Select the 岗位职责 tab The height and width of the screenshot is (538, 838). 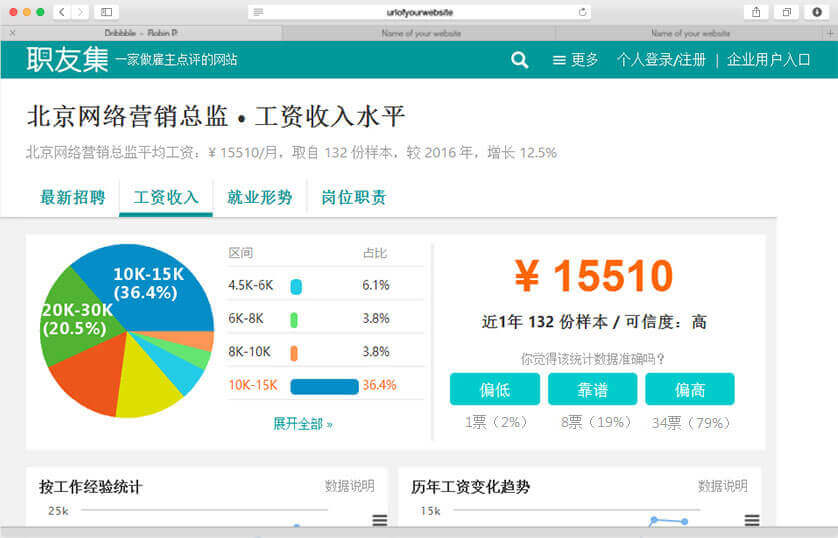pos(353,198)
